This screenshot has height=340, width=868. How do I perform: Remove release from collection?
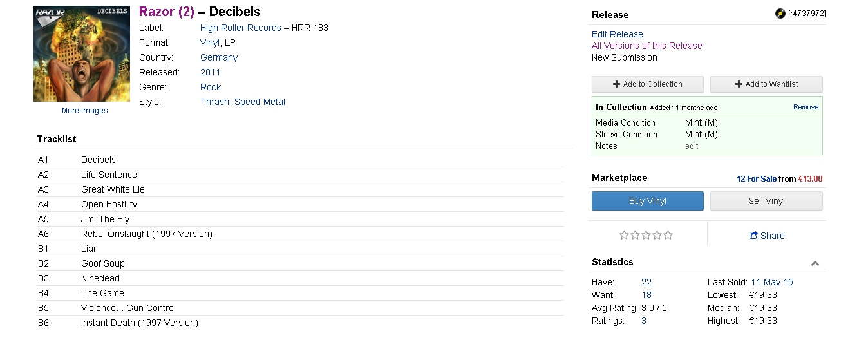click(806, 107)
